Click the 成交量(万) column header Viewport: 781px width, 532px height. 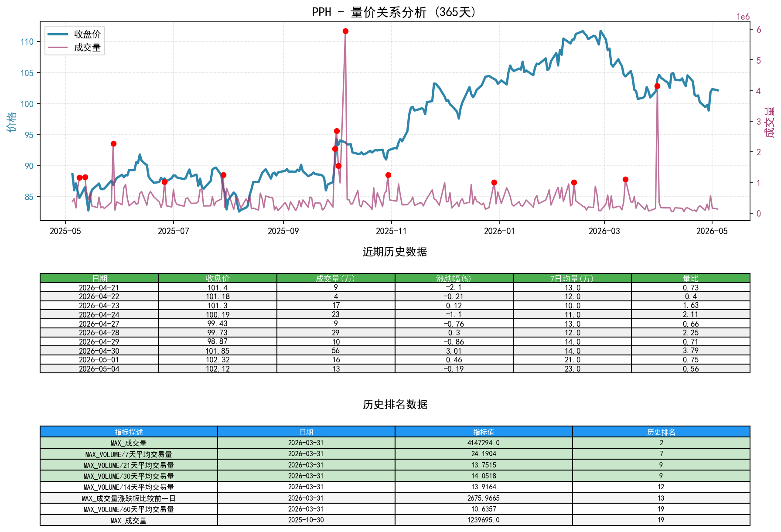336,278
